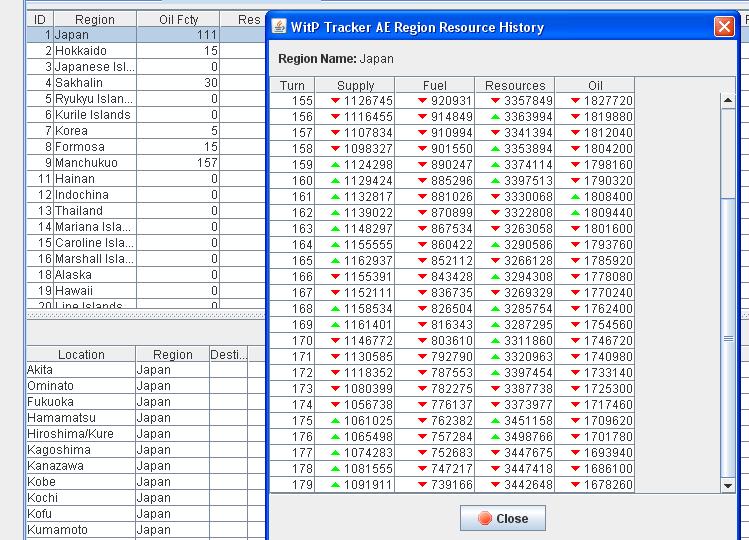Click supply value 1124298 on turn 159

pyautogui.click(x=355, y=164)
